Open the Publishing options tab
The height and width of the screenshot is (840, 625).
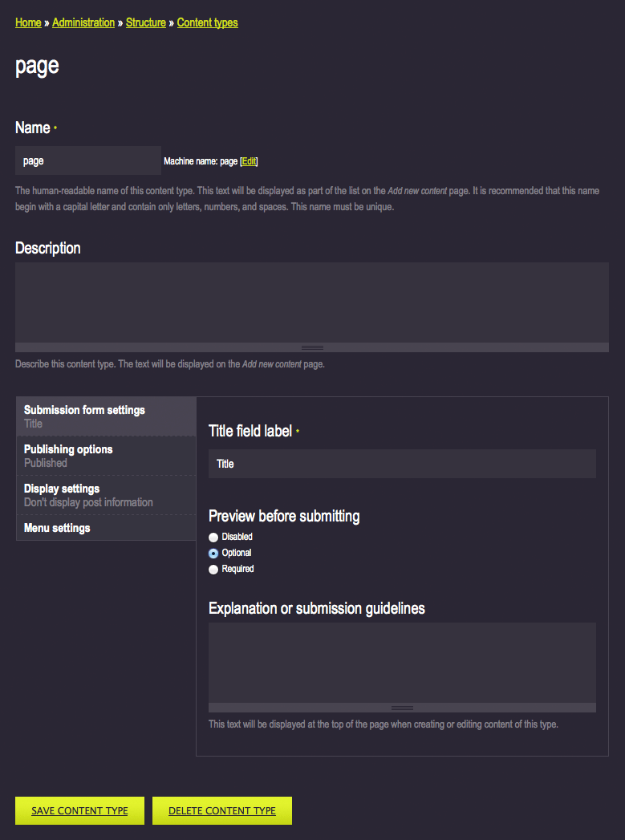(107, 456)
